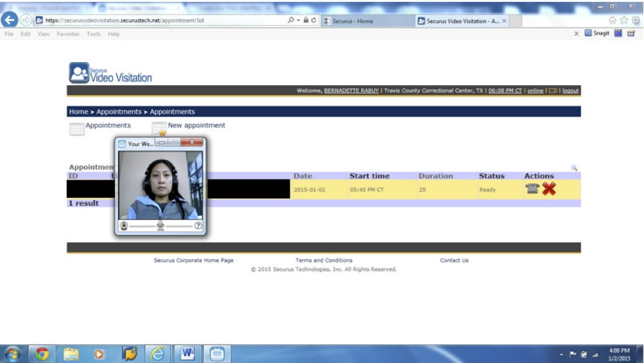
Task: Click the Ready status cell
Action: coord(488,189)
